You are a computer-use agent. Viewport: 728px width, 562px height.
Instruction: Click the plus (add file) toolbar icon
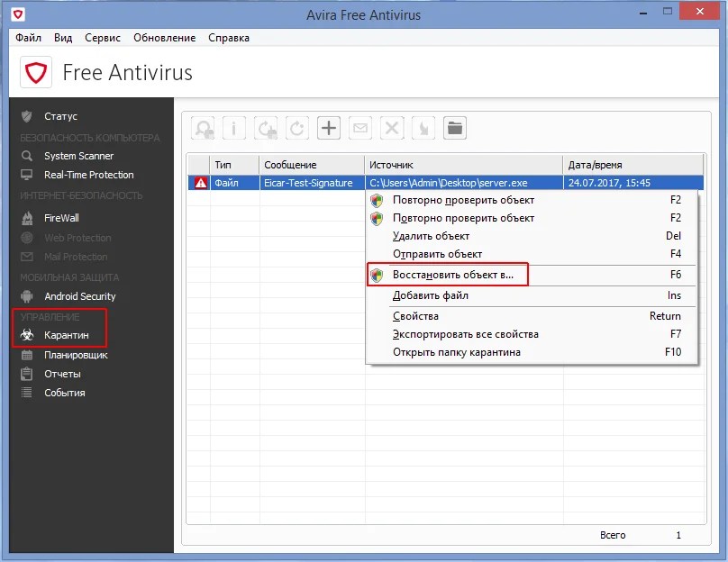(x=329, y=128)
